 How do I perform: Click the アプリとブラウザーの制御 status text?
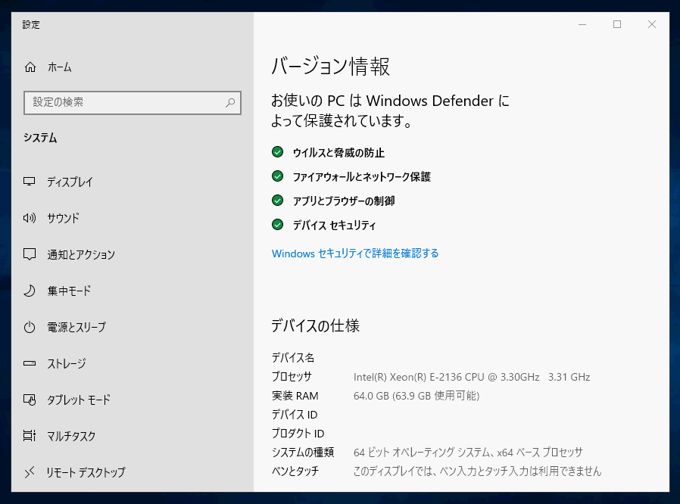pyautogui.click(x=344, y=201)
